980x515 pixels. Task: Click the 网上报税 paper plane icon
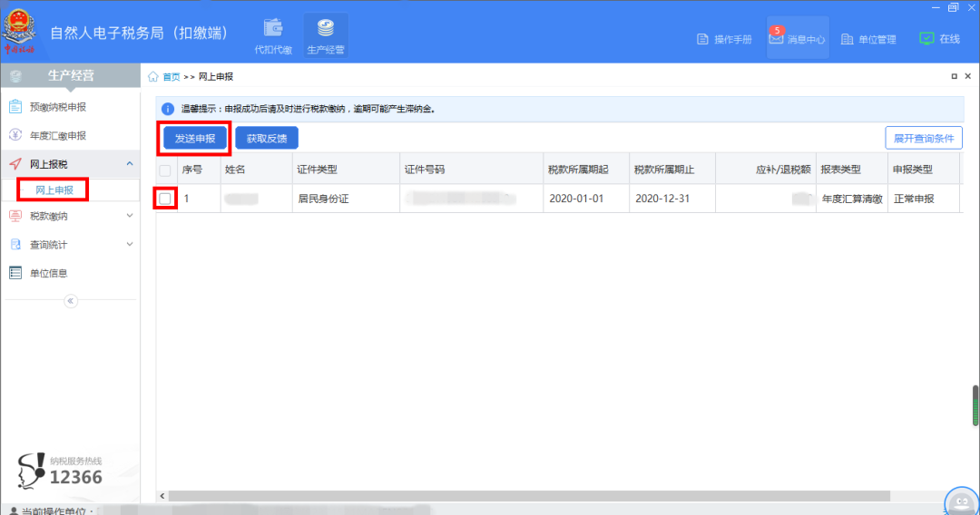pos(15,163)
